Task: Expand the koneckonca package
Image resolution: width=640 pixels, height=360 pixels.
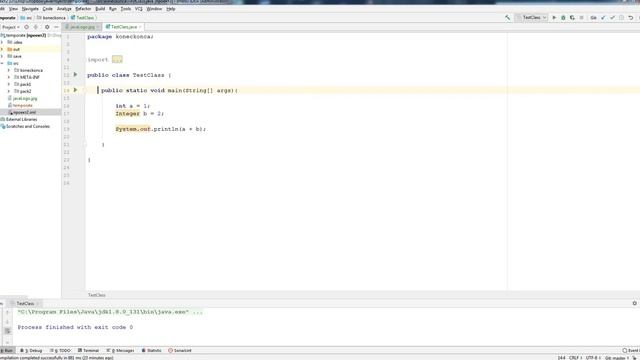Action: click(x=9, y=70)
